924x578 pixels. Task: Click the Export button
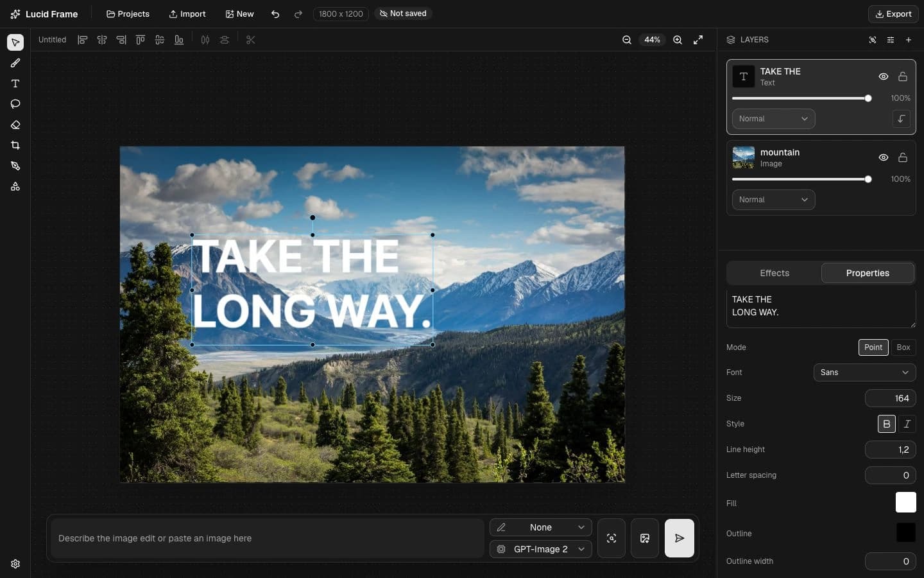(893, 13)
